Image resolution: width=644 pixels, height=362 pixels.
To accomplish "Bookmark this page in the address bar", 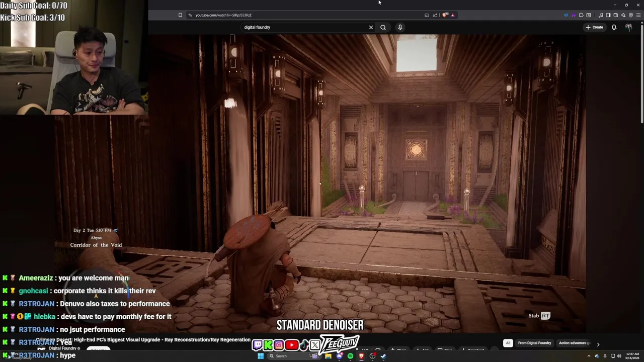I will (180, 15).
